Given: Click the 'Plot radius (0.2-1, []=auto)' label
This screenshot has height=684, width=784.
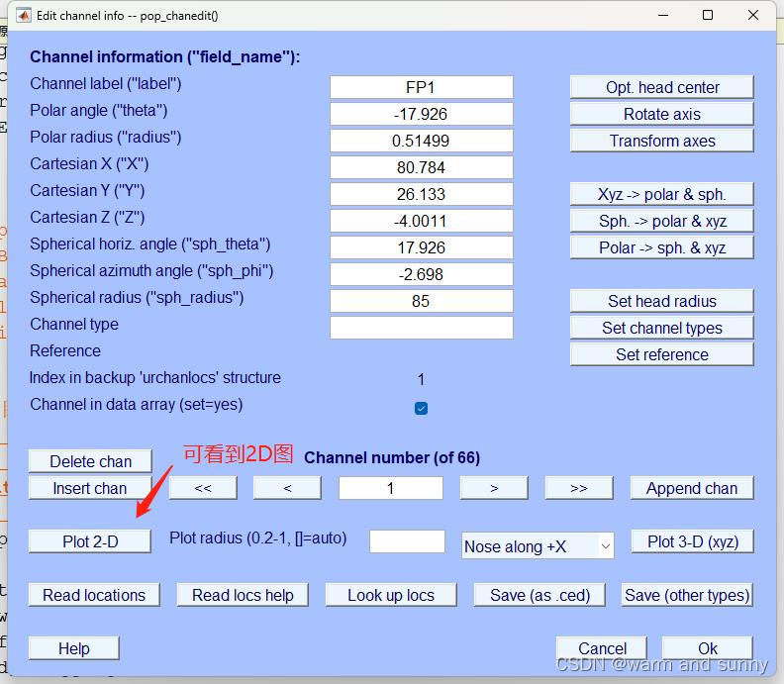Looking at the screenshot, I should coord(258,538).
